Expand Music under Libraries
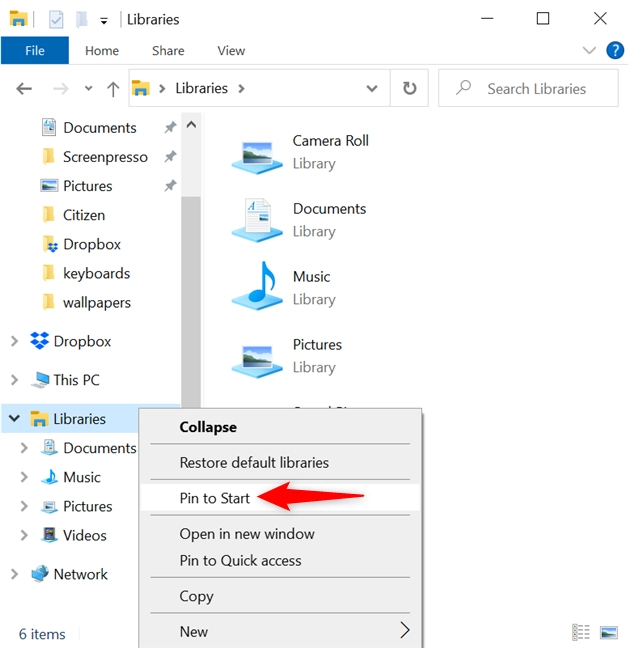The height and width of the screenshot is (648, 629). coord(24,477)
